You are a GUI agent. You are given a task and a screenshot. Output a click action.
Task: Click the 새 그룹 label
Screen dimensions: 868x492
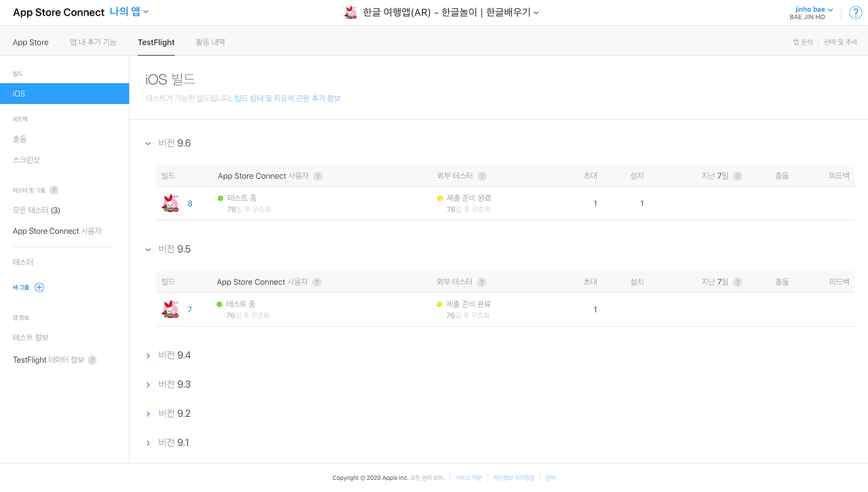click(21, 287)
